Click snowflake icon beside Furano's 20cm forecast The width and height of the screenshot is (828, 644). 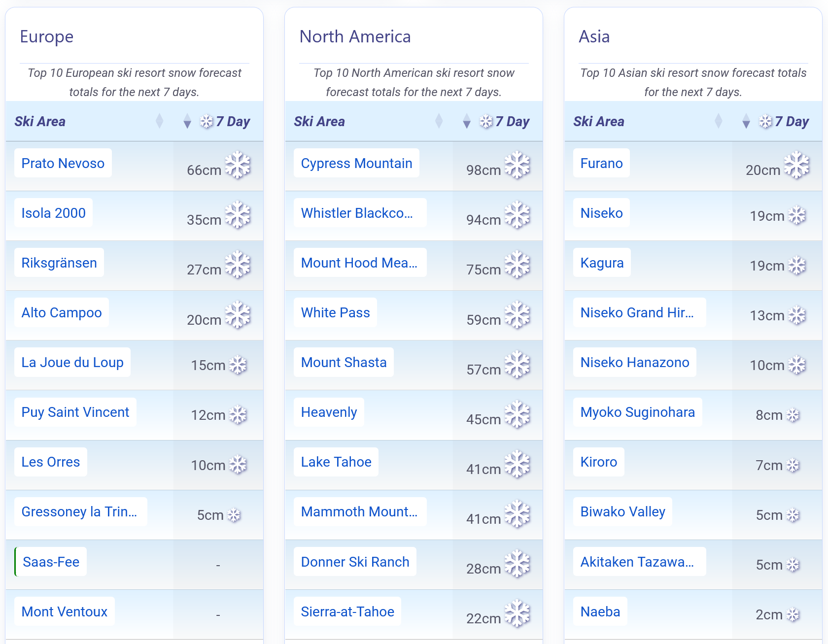click(796, 165)
